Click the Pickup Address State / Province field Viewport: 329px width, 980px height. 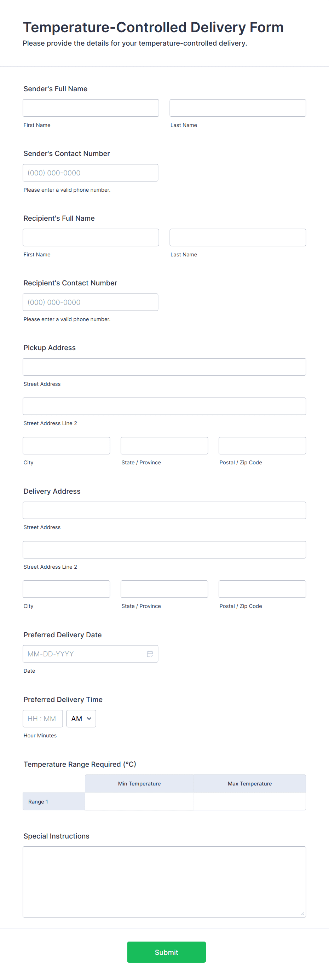[164, 445]
